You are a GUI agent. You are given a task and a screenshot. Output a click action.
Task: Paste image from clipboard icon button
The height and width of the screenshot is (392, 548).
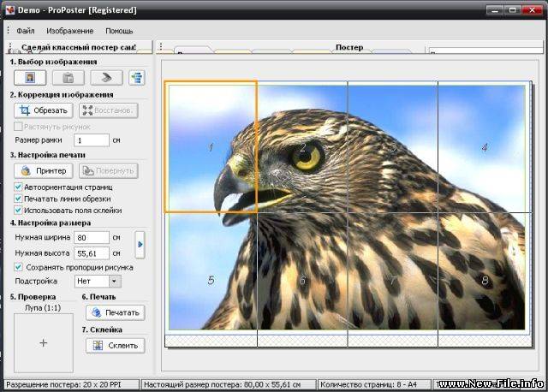point(68,77)
